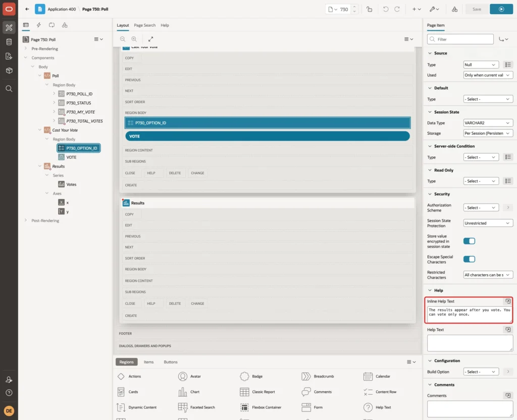Click the DE user avatar
The height and width of the screenshot is (420, 517).
pyautogui.click(x=9, y=411)
